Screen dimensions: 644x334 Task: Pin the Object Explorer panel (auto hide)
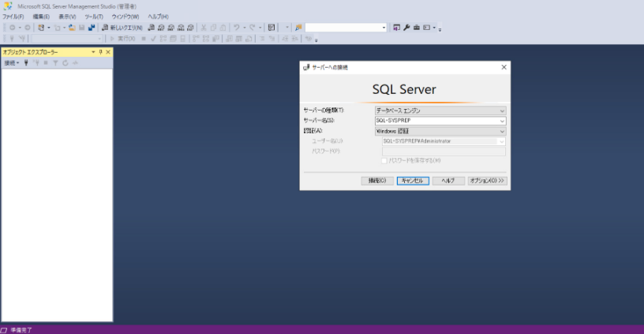(101, 52)
